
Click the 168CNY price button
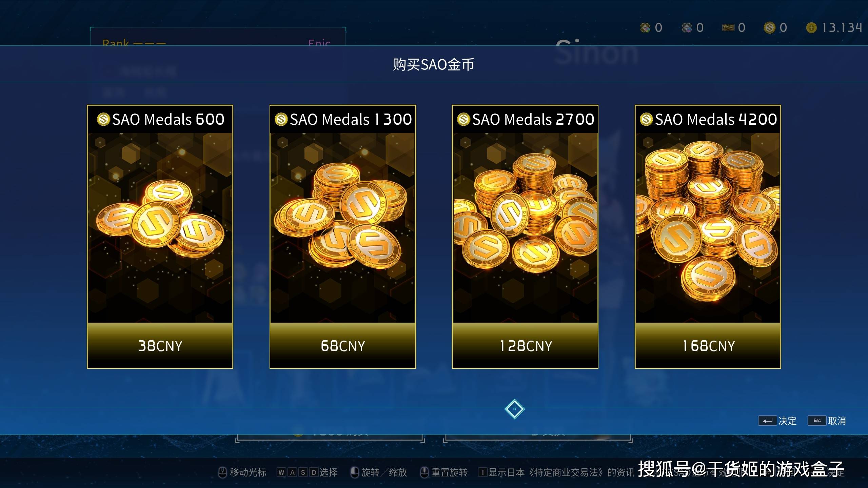[708, 345]
